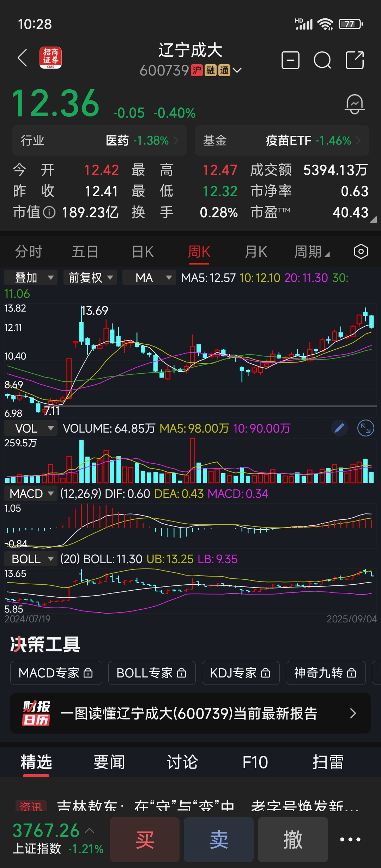Tap the 2025/09/04 end date label
The height and width of the screenshot is (868, 381).
click(x=352, y=619)
